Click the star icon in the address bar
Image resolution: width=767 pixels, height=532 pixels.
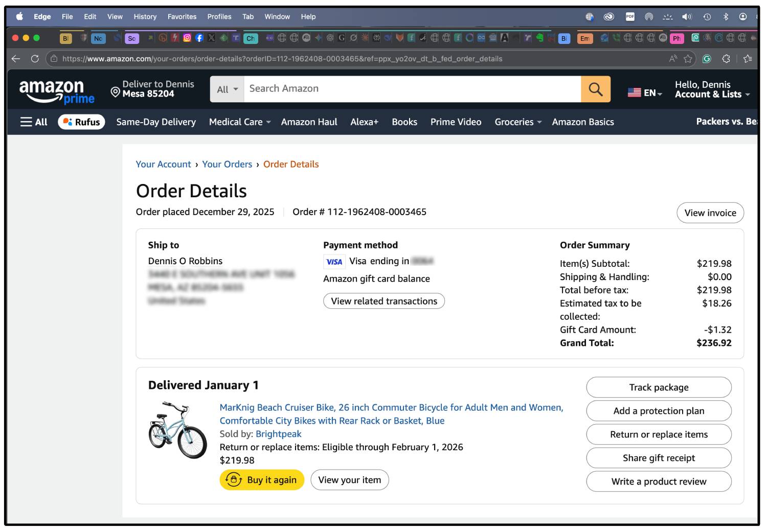point(687,58)
